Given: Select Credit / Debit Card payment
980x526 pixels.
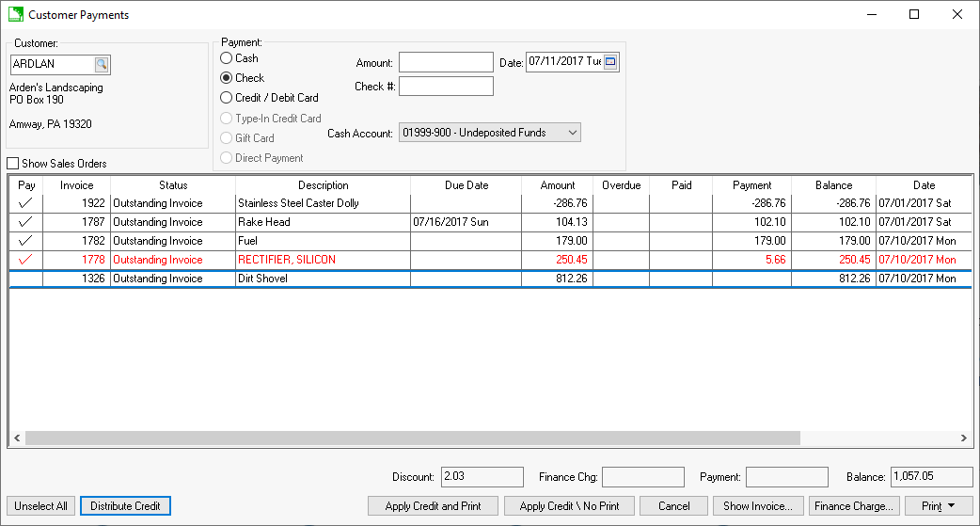Looking at the screenshot, I should pyautogui.click(x=227, y=98).
